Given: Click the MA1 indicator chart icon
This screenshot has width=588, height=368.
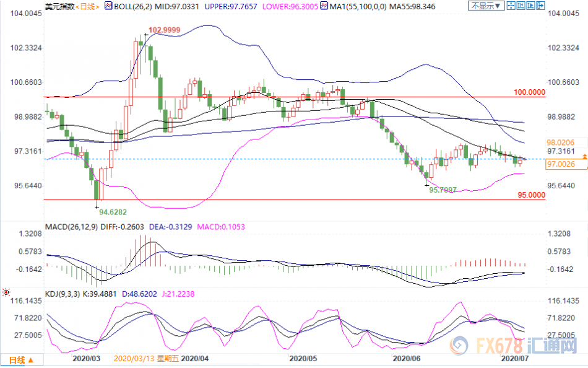Looking at the screenshot, I should [x=324, y=6].
